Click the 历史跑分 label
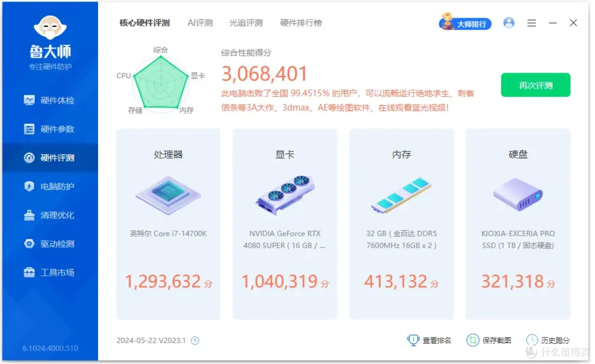The image size is (595, 364). [x=555, y=340]
